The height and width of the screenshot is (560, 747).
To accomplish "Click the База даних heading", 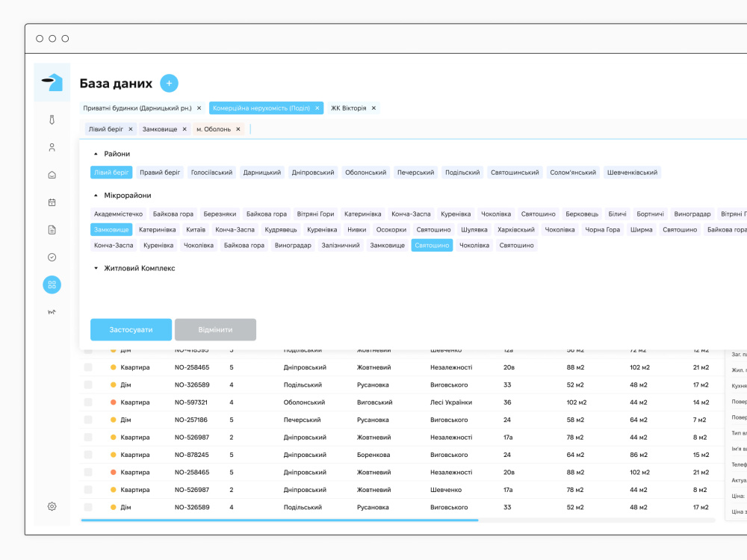I will [116, 84].
